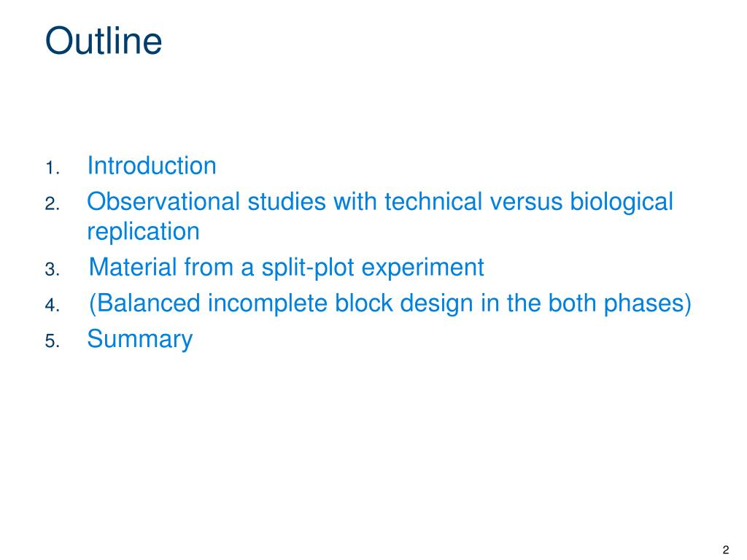Open Material from a split-plot experiment

click(286, 267)
